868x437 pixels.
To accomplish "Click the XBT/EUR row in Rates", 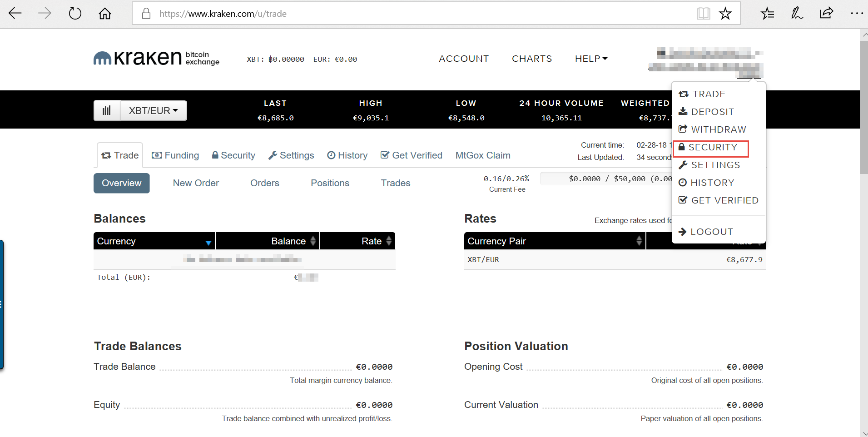I will click(x=615, y=260).
